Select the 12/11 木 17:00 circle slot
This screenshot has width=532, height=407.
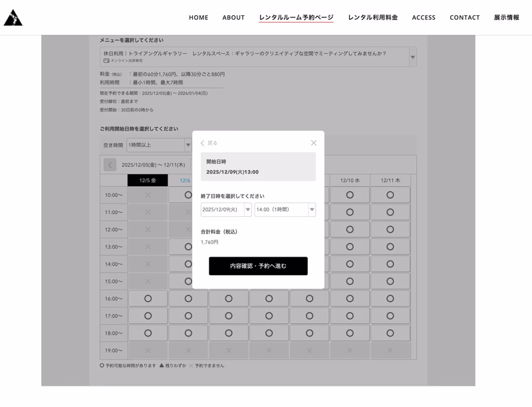click(x=390, y=316)
